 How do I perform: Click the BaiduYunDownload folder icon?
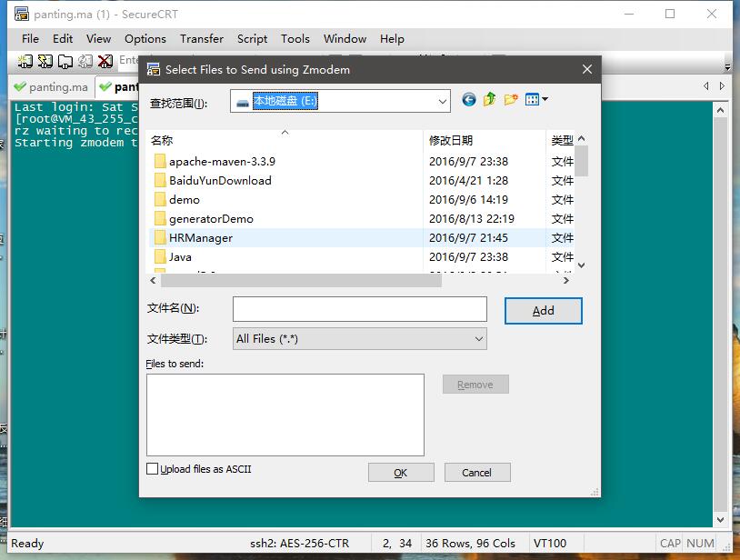pos(161,180)
